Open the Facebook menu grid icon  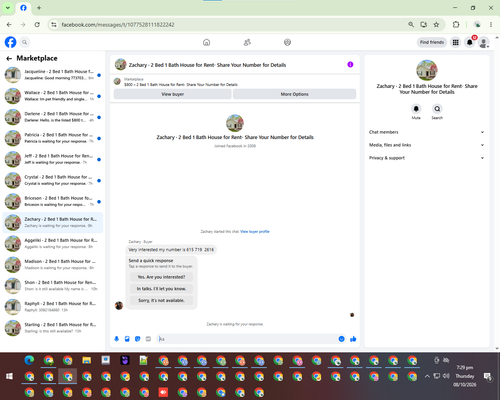click(x=455, y=42)
